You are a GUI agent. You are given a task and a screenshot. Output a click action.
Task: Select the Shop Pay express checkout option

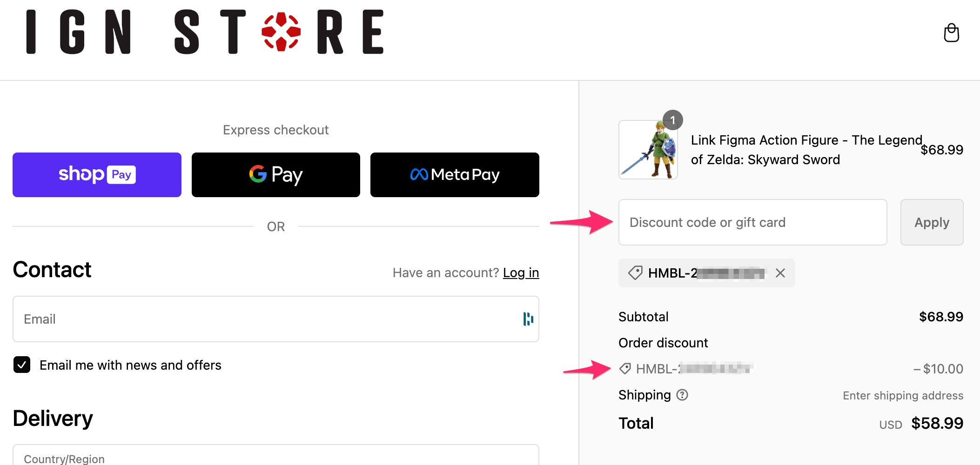pyautogui.click(x=97, y=174)
